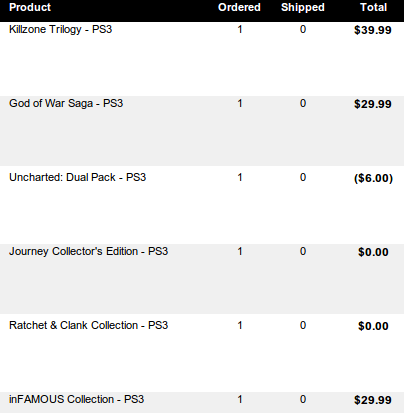Viewport: 404px width, 413px height.
Task: Click Ratchet & Clank $0.00 total
Action: tap(373, 326)
